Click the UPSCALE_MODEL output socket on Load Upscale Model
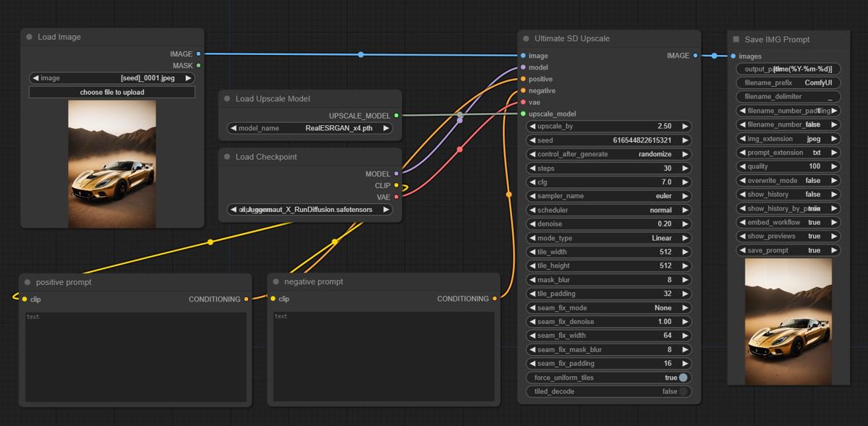The image size is (868, 426). tap(396, 115)
